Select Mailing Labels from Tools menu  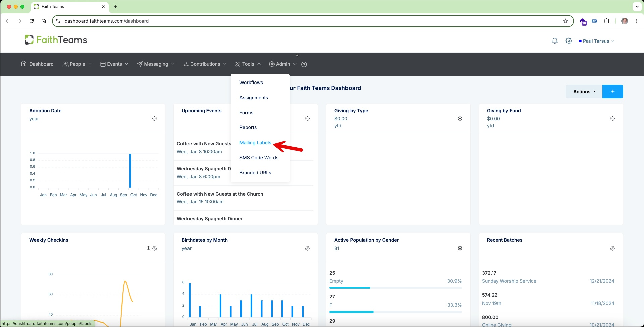point(255,143)
